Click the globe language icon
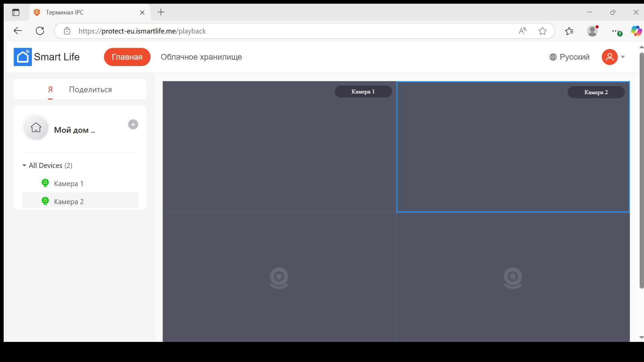Viewport: 644px width, 362px height. (x=553, y=57)
